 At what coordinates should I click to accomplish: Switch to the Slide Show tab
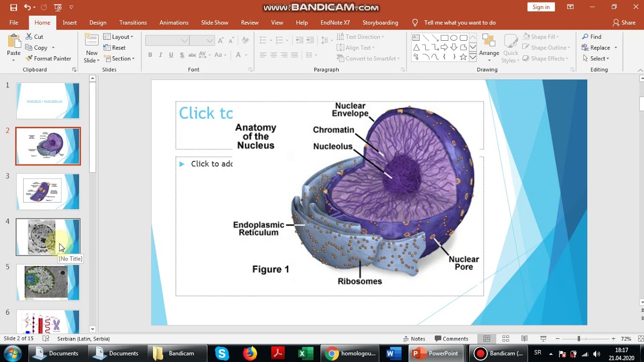coord(214,23)
